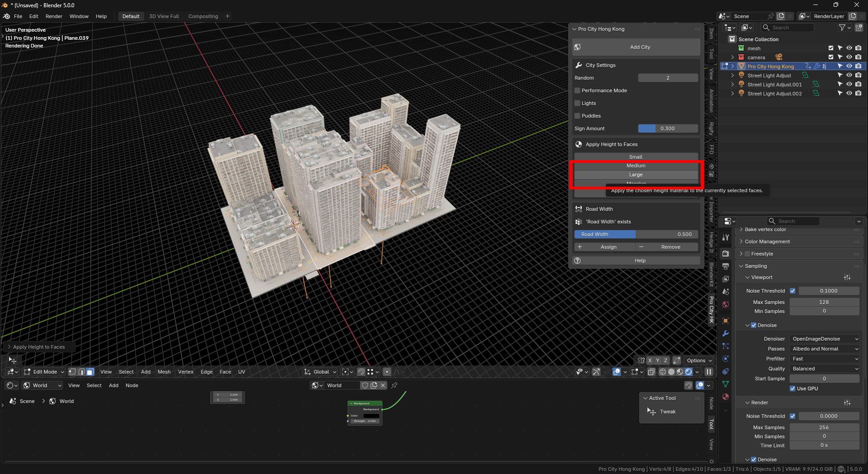
Task: Open the Modifiers wrench properties tab
Action: [726, 333]
